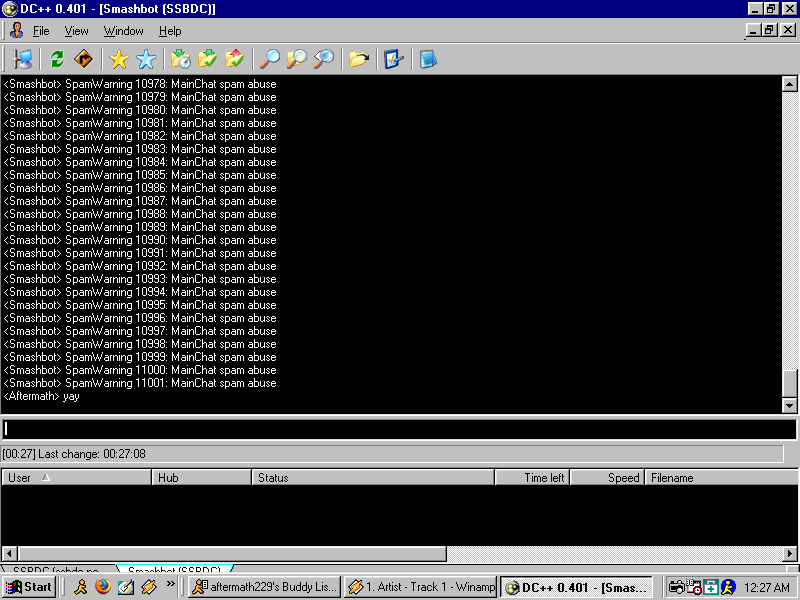Screen dimensions: 800x600
Task: Click the Follow last redirect icon
Action: (84, 60)
